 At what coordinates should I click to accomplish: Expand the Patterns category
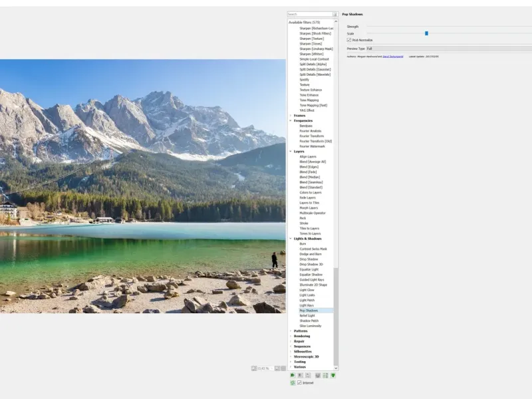click(291, 331)
